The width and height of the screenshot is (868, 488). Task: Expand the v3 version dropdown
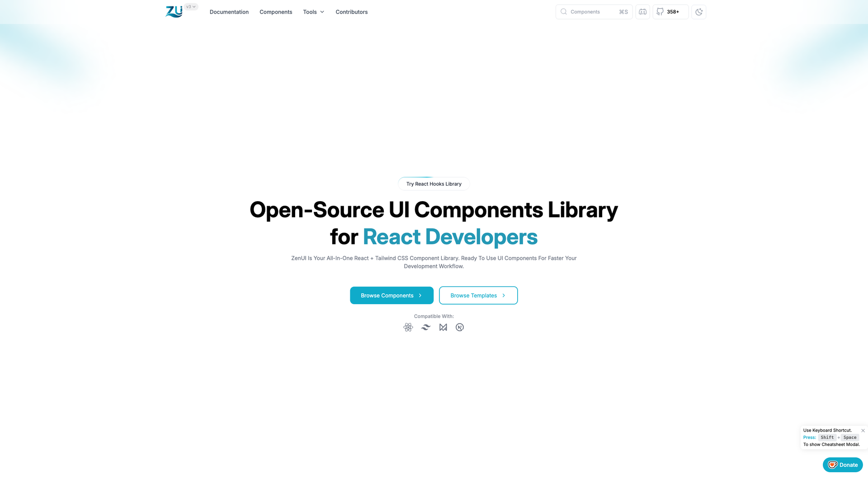coord(191,6)
